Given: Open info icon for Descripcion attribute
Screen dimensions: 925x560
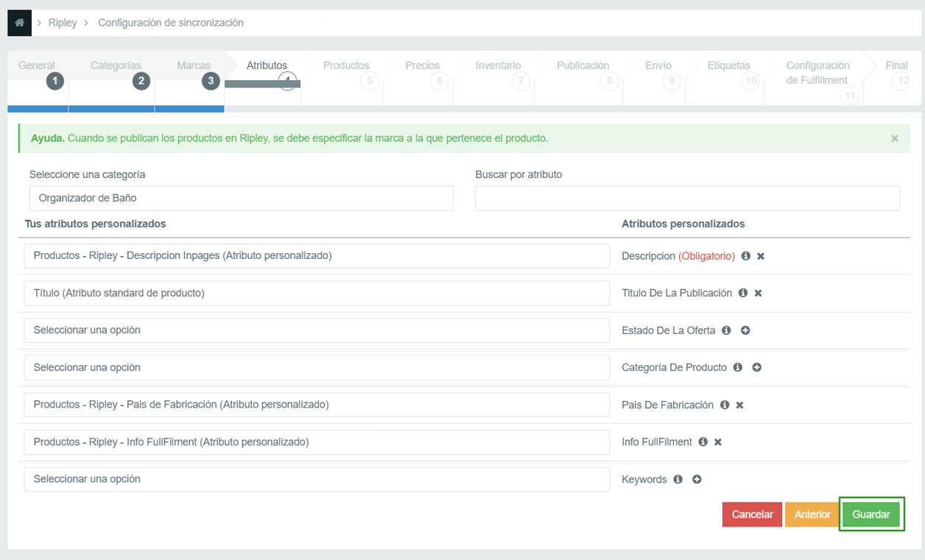Looking at the screenshot, I should click(x=746, y=256).
